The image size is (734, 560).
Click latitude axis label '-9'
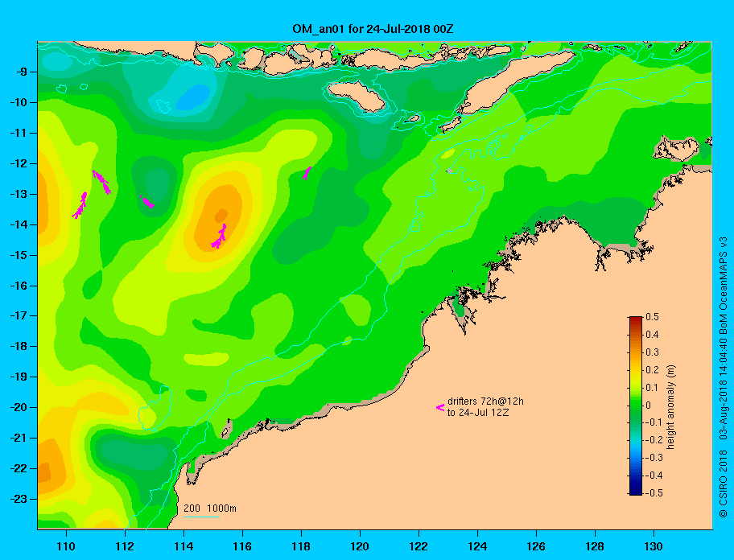[23, 72]
